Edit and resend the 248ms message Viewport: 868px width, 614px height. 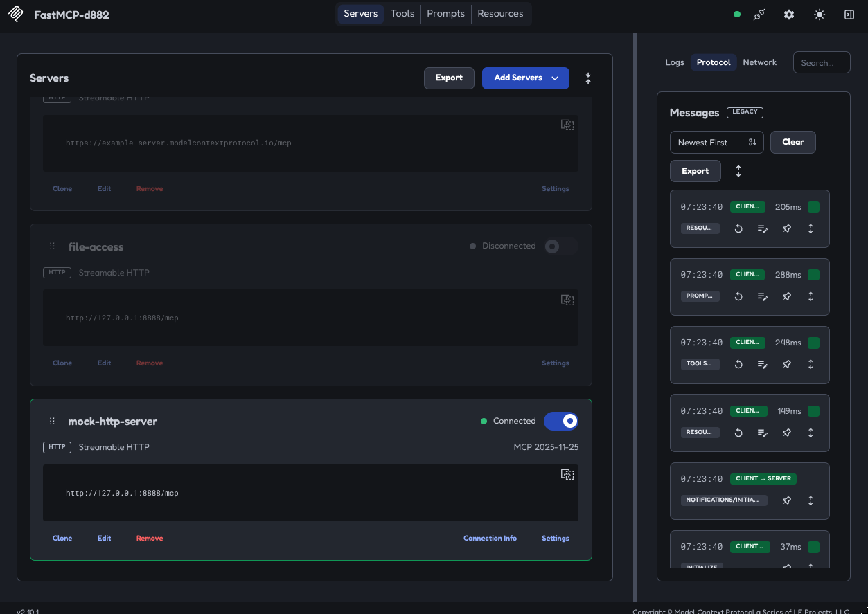click(x=763, y=364)
